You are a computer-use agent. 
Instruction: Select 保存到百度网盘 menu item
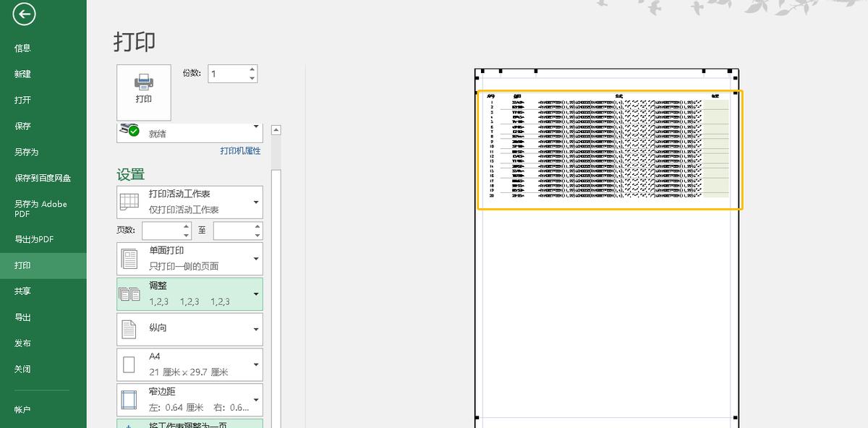(43, 179)
